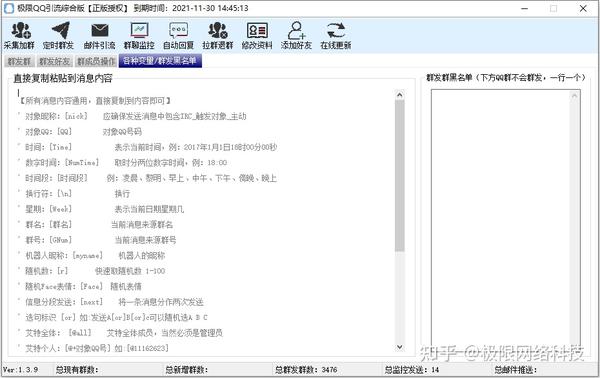Select the 各种变量/群发黑名单 tab

click(160, 61)
